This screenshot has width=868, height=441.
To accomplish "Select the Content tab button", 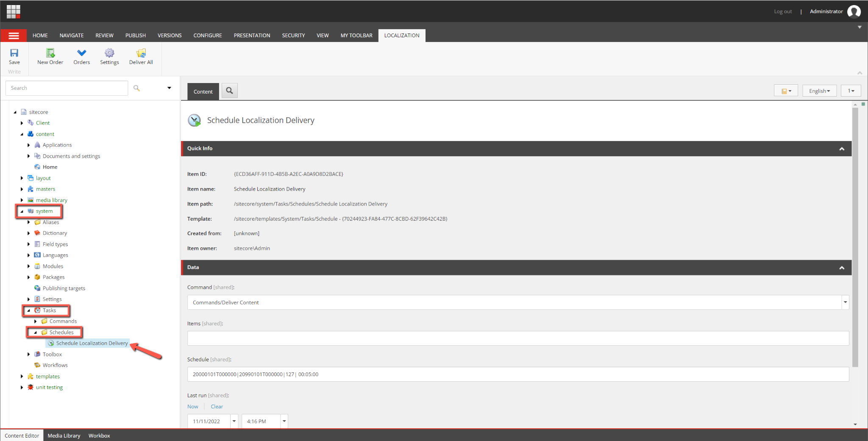I will click(x=203, y=92).
